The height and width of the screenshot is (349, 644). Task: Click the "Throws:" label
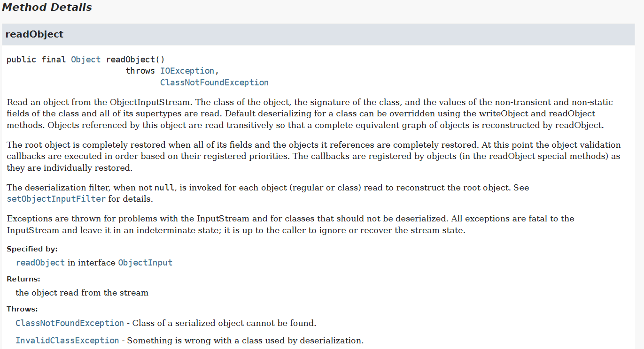(22, 309)
